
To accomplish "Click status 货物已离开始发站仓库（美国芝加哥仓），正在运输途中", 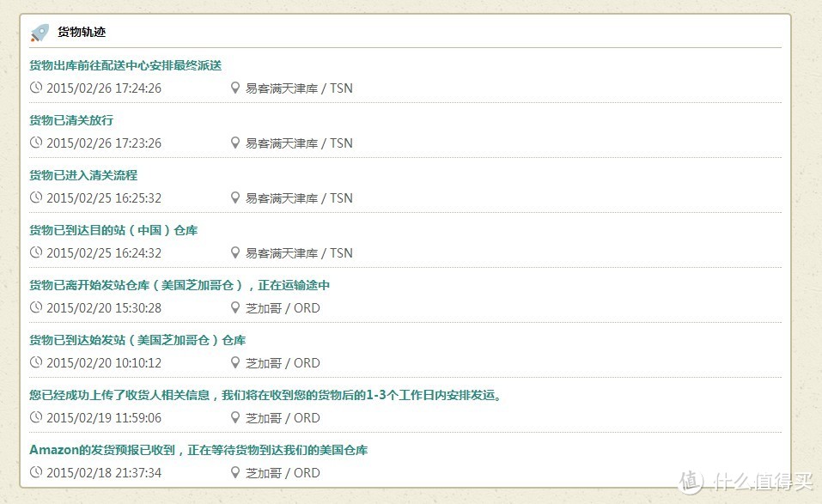I will 180,286.
